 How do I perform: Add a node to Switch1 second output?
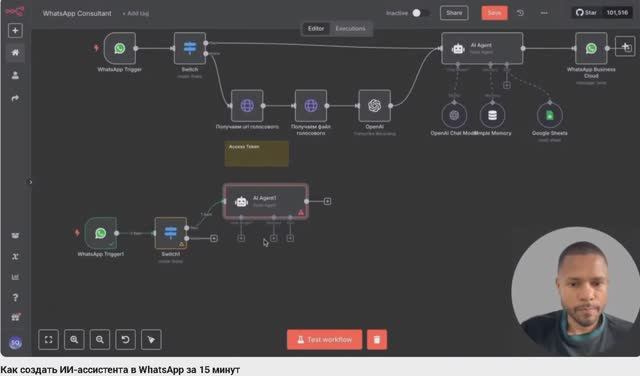pyautogui.click(x=214, y=238)
